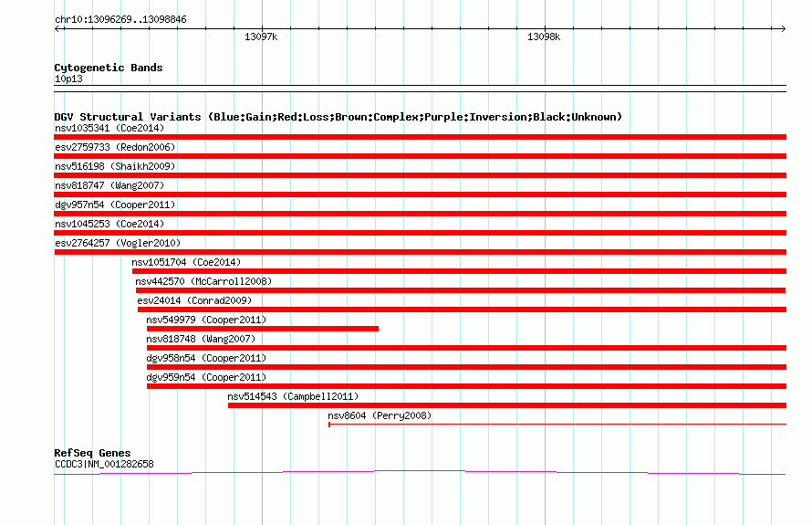Image resolution: width=812 pixels, height=525 pixels.
Task: Open the nsv1045253 (Coe2014) label
Action: pyautogui.click(x=109, y=224)
